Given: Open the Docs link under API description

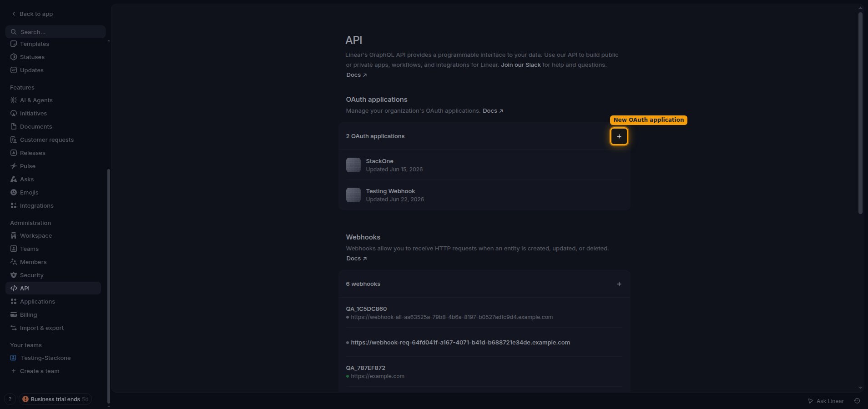Looking at the screenshot, I should [x=357, y=75].
